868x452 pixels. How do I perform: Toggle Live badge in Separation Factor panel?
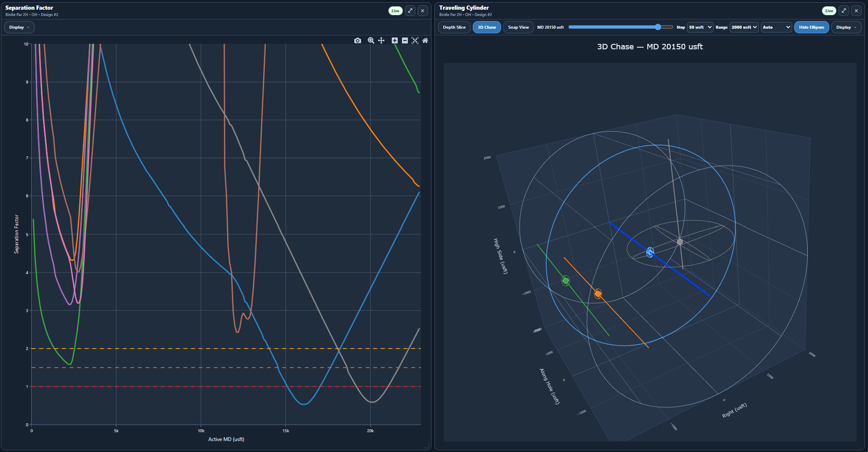point(395,11)
